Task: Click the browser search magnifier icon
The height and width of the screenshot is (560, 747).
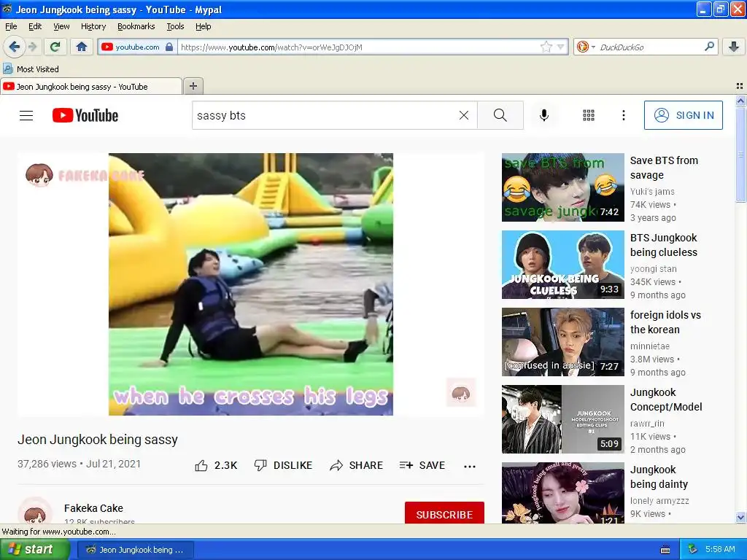Action: 709,46
